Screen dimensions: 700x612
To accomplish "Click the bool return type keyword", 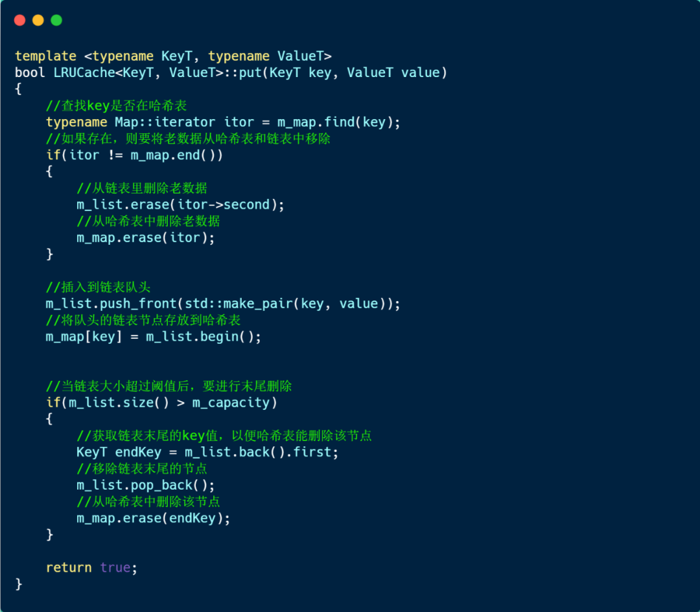I will [x=30, y=73].
